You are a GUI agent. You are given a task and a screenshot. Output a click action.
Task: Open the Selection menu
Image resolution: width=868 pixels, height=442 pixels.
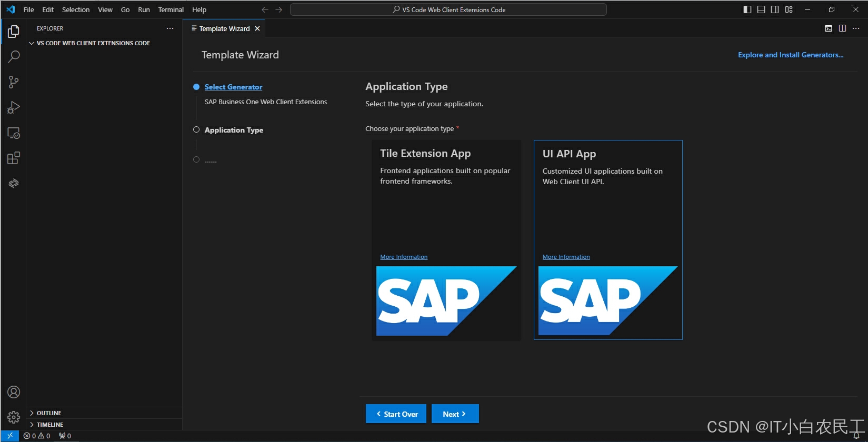(x=76, y=9)
